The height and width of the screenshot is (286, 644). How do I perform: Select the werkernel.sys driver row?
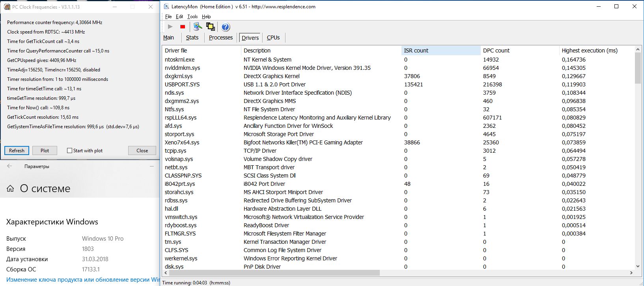pyautogui.click(x=398, y=258)
